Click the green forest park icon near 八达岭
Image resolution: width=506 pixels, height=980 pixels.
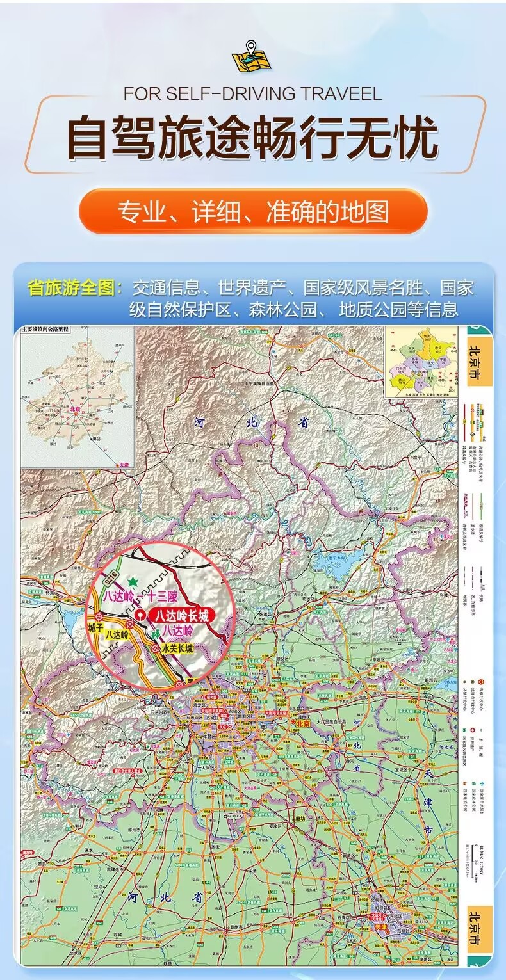(156, 634)
